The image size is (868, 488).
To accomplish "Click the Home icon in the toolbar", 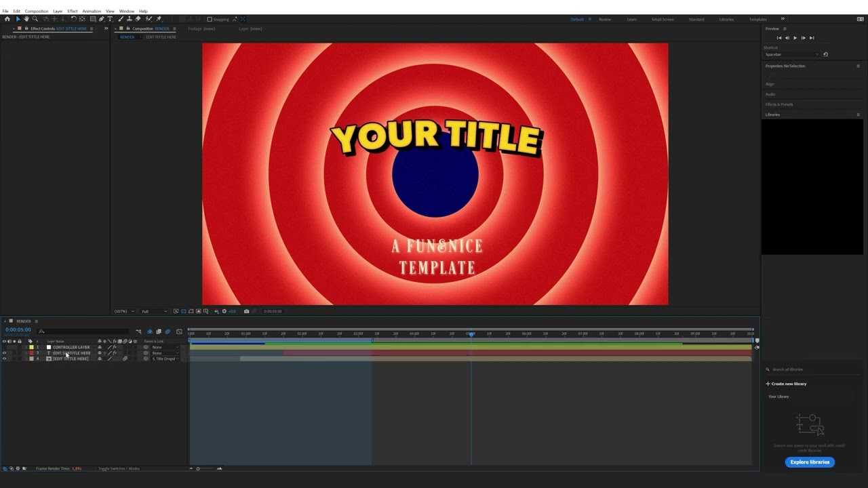I will pos(7,19).
